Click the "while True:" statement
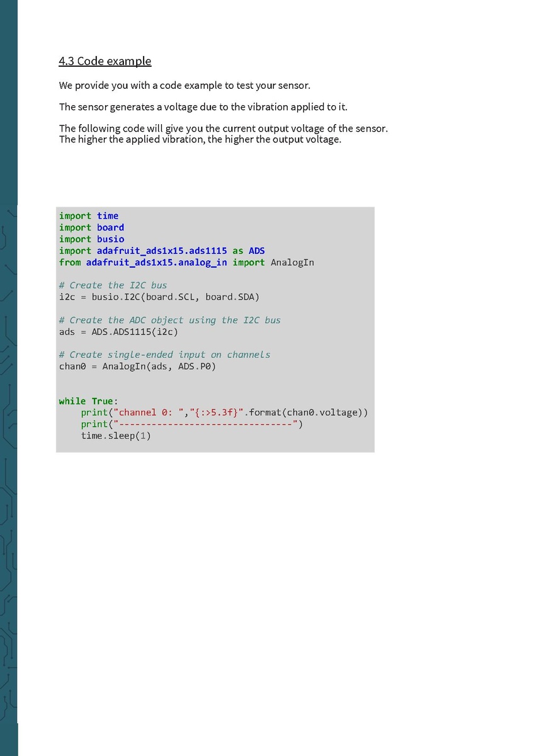 88,401
